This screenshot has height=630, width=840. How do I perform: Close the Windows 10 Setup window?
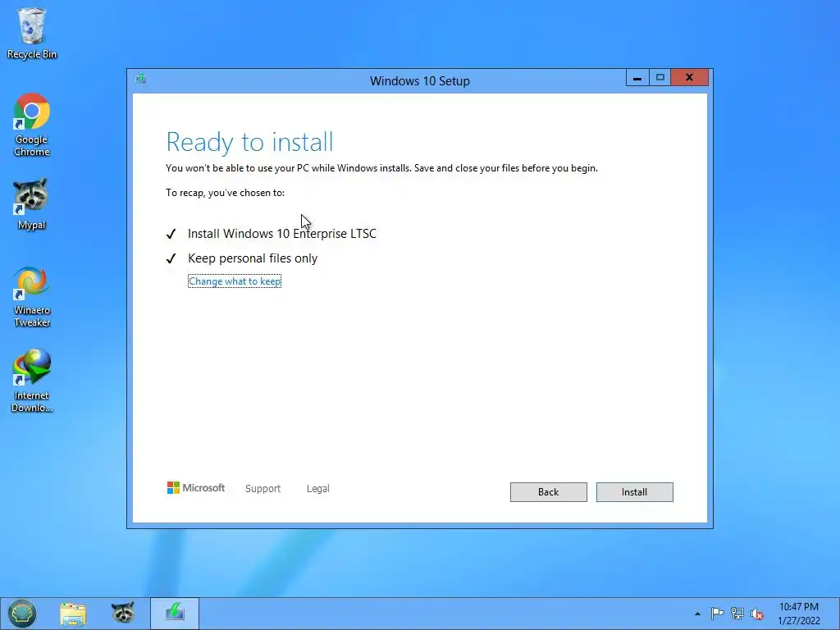point(689,78)
